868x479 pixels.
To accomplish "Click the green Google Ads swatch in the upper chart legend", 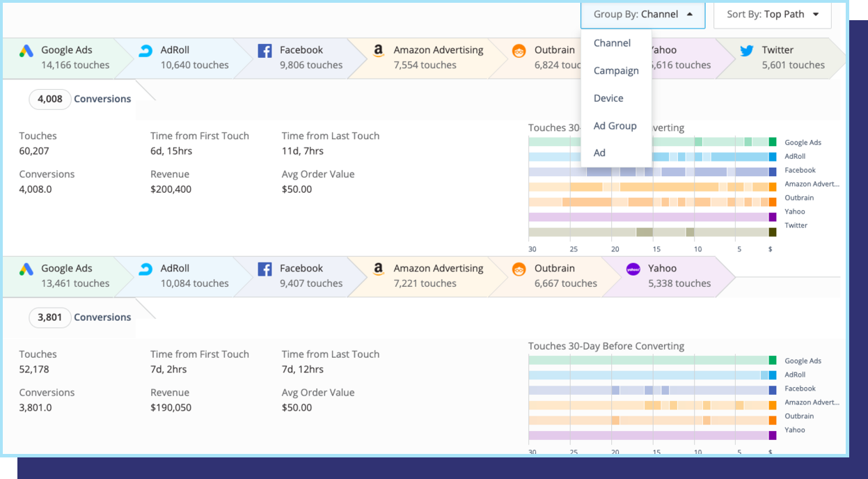I will [773, 142].
